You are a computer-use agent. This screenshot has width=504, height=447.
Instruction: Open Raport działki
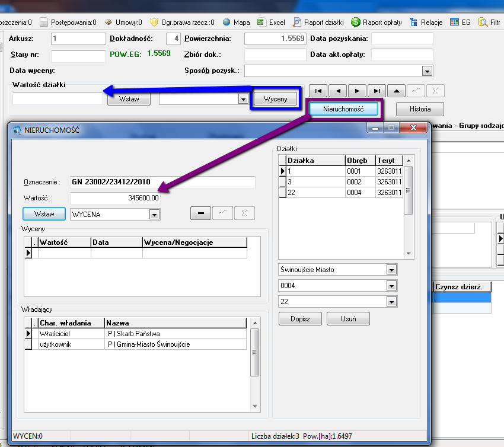pos(318,22)
